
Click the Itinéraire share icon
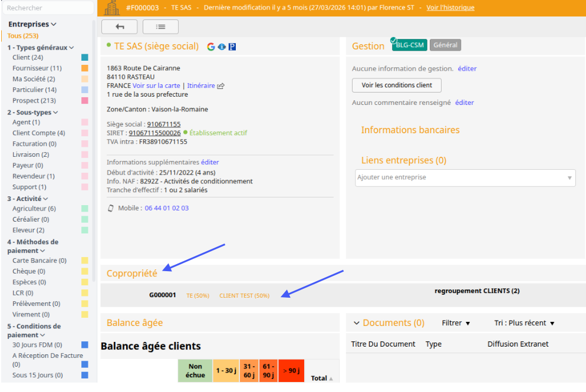(x=221, y=86)
